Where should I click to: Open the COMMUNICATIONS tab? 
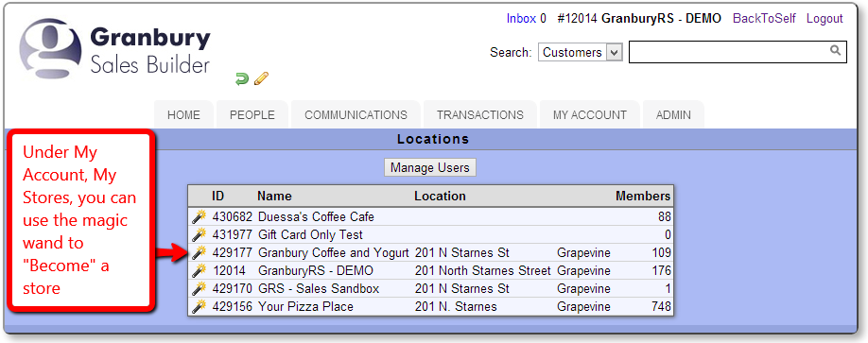[356, 115]
